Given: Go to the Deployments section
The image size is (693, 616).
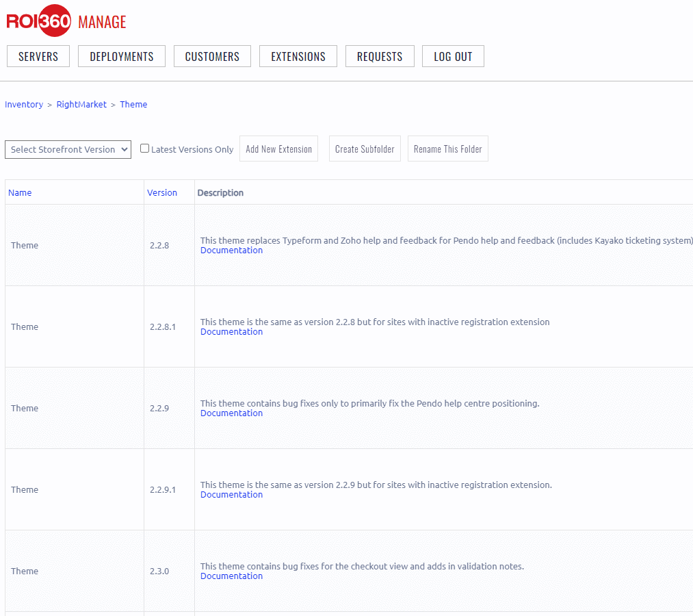Looking at the screenshot, I should tap(122, 56).
